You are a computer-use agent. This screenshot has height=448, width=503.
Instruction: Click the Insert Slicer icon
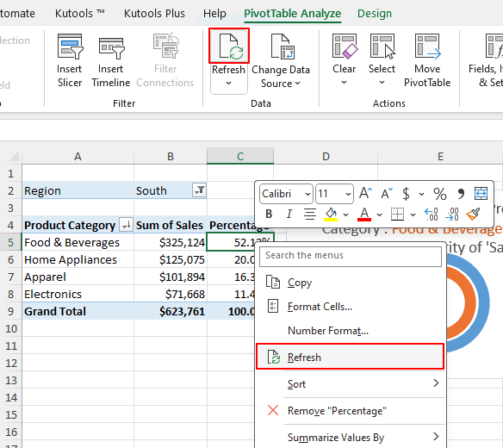(70, 47)
